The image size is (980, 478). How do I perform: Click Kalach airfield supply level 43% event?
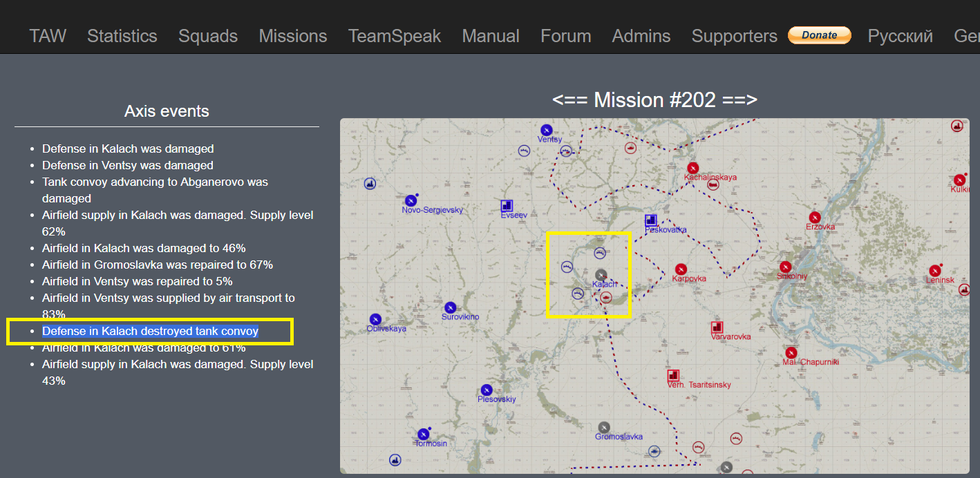click(x=178, y=372)
